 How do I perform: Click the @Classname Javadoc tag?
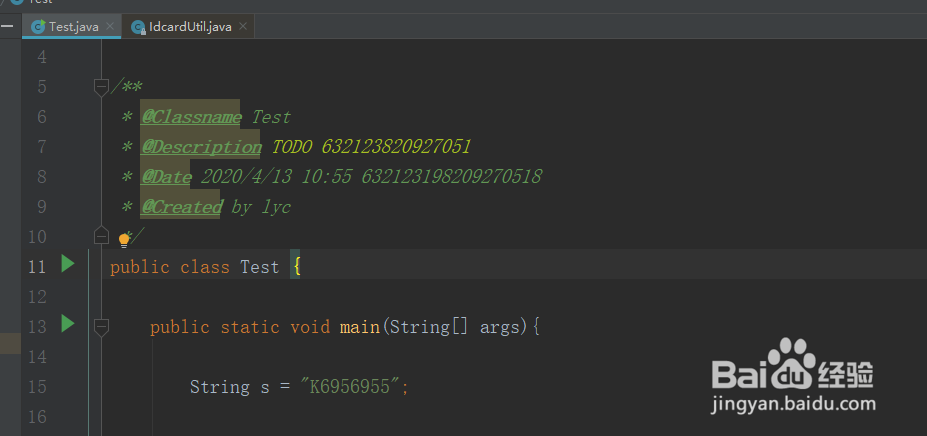pyautogui.click(x=191, y=117)
